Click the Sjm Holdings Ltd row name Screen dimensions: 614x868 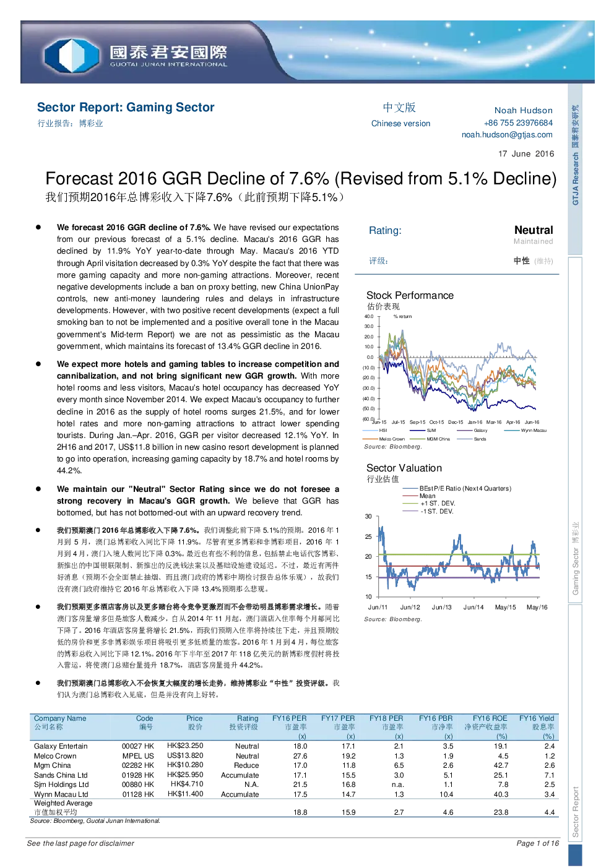[x=61, y=784]
